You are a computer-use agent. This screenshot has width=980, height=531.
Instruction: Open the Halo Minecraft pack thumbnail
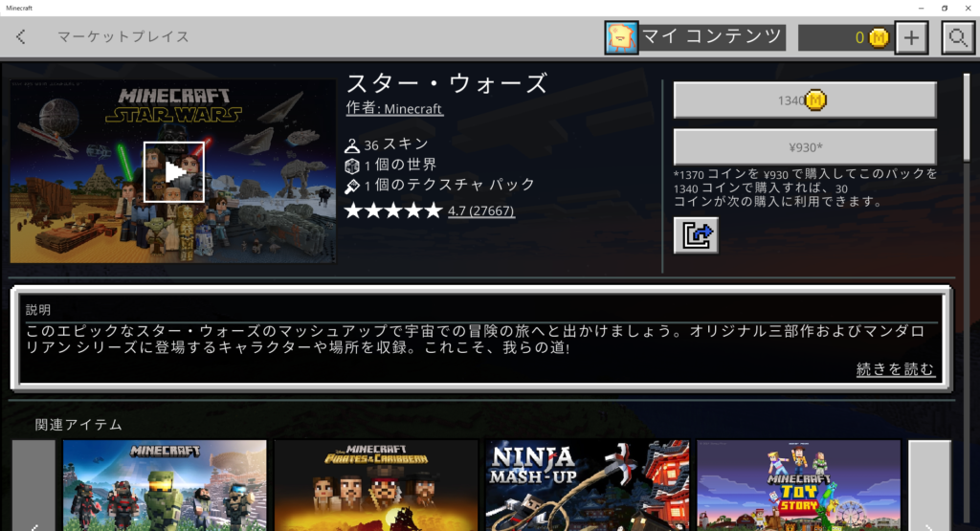tap(165, 485)
